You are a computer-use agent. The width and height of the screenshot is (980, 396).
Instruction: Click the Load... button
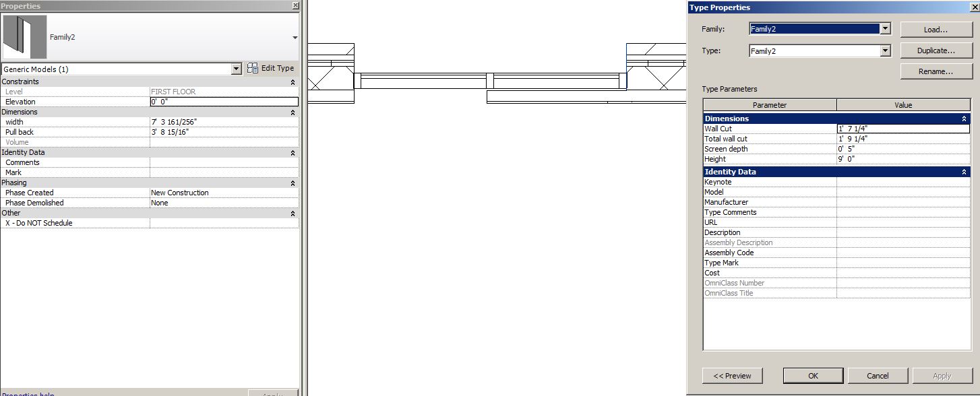click(936, 30)
